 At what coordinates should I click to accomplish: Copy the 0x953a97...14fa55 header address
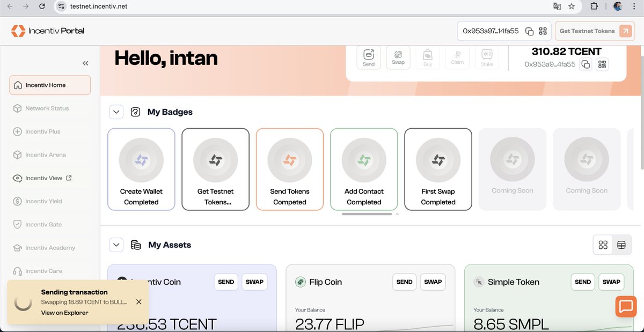click(x=529, y=31)
